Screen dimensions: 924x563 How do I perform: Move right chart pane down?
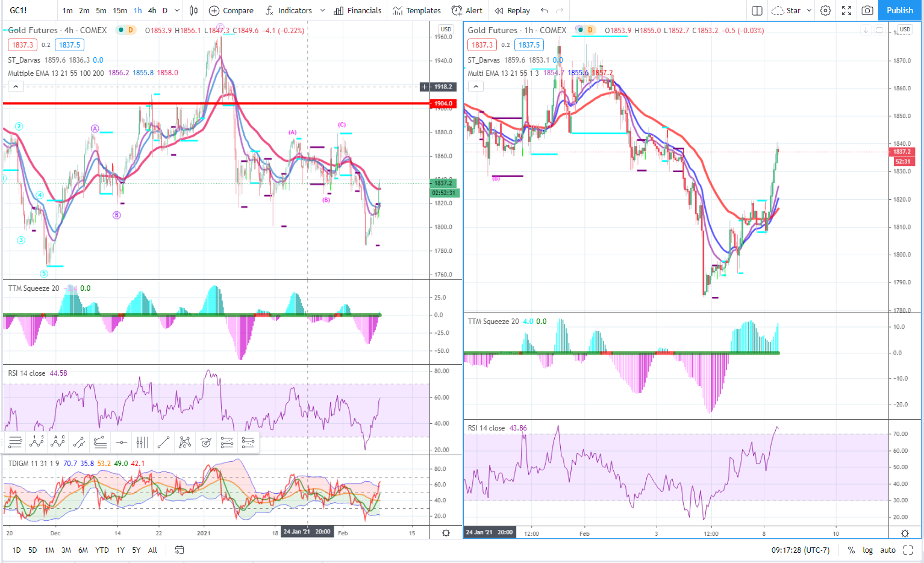tap(866, 30)
